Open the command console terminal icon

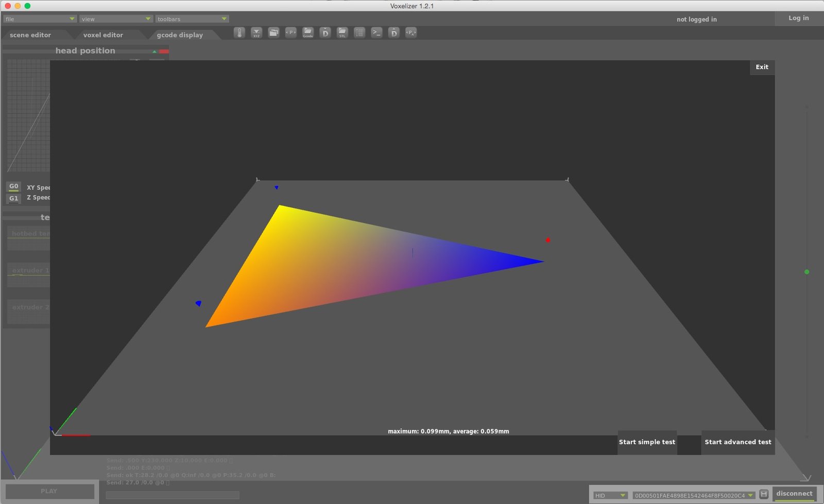click(377, 32)
